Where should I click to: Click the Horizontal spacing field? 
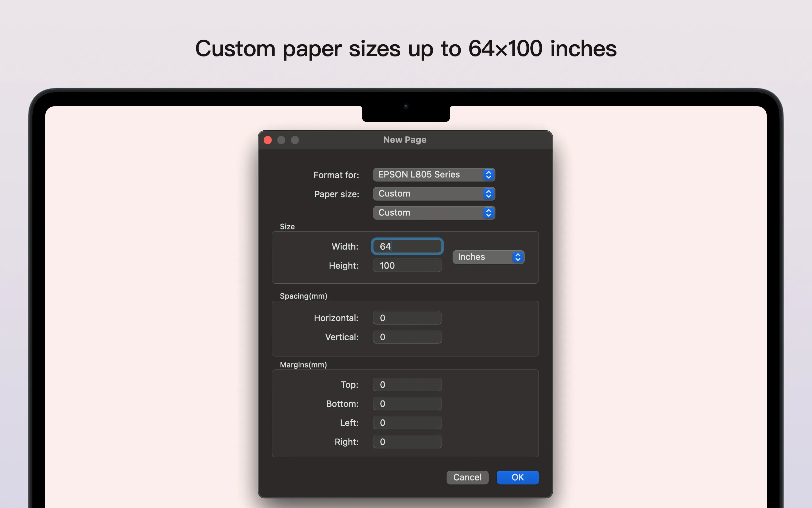[407, 318]
